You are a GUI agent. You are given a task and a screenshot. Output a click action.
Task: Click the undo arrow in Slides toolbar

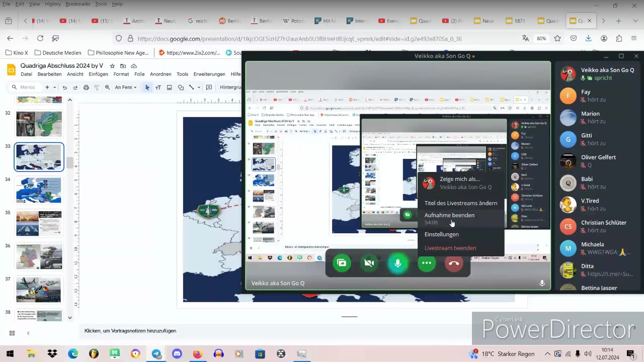point(65,87)
